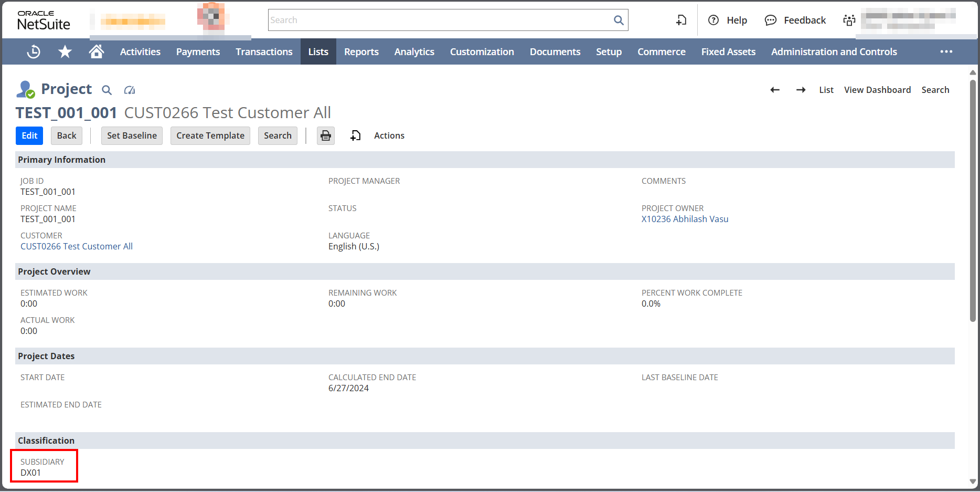The width and height of the screenshot is (980, 492).
Task: Expand the Actions menu
Action: [389, 135]
